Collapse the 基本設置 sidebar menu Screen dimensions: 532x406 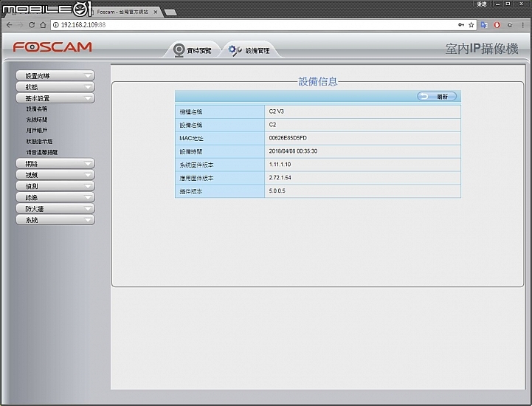(55, 98)
